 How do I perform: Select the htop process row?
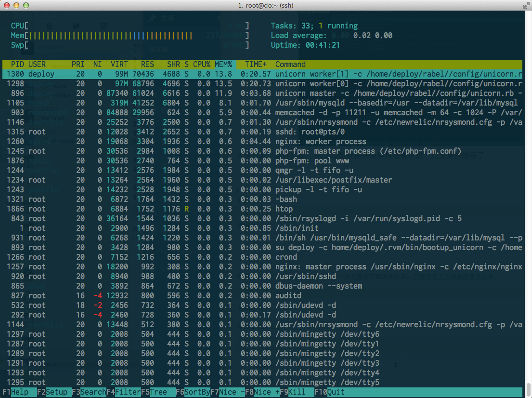point(262,209)
